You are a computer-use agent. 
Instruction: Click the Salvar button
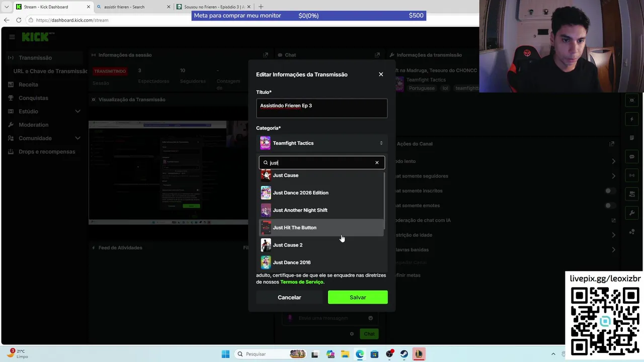pyautogui.click(x=358, y=297)
